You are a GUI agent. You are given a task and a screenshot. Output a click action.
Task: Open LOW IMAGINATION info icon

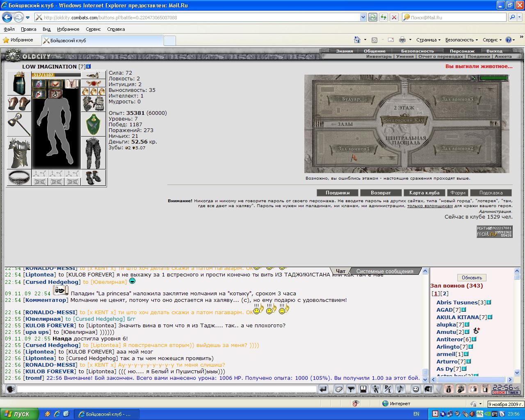[89, 66]
